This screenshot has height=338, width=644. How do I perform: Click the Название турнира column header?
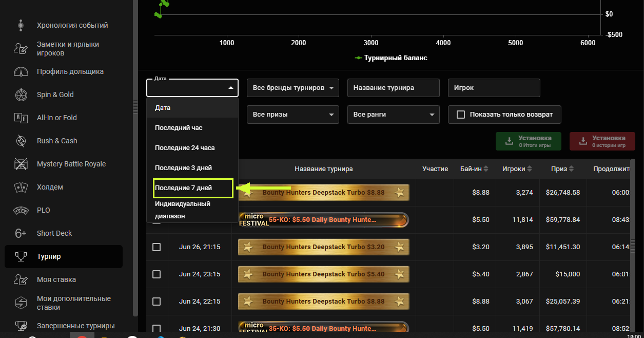point(324,168)
